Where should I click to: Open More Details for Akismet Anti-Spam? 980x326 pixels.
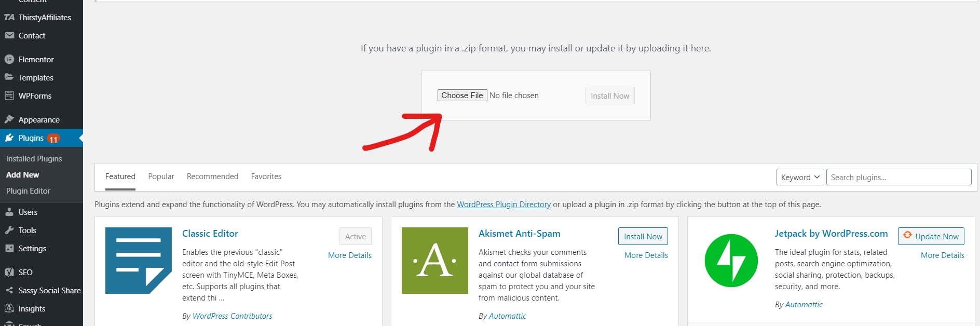[646, 255]
